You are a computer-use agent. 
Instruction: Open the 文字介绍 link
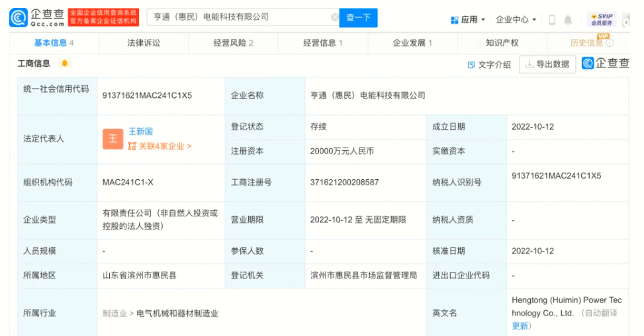[x=490, y=65]
